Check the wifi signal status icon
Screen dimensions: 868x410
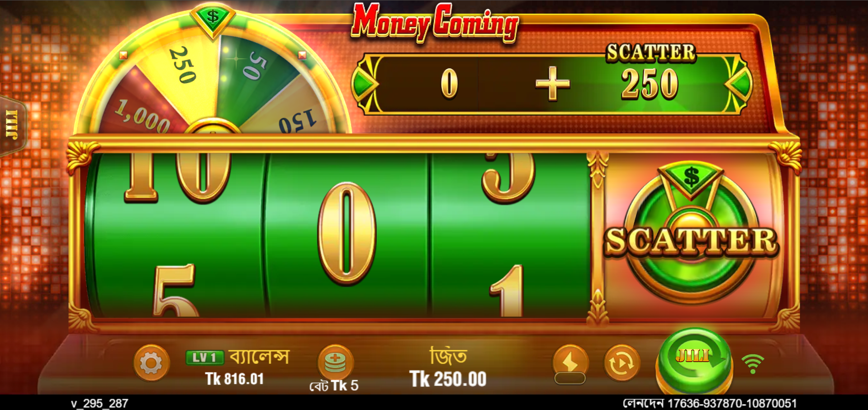pyautogui.click(x=753, y=363)
